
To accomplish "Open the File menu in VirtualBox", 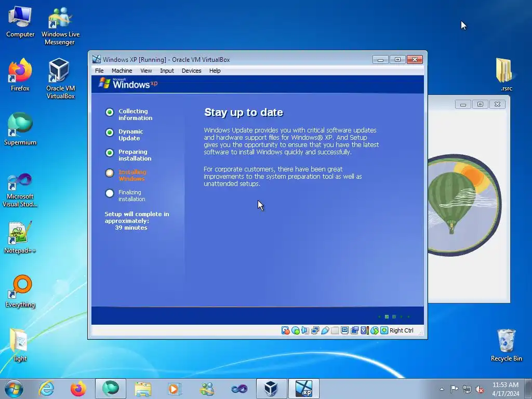I will tap(99, 71).
